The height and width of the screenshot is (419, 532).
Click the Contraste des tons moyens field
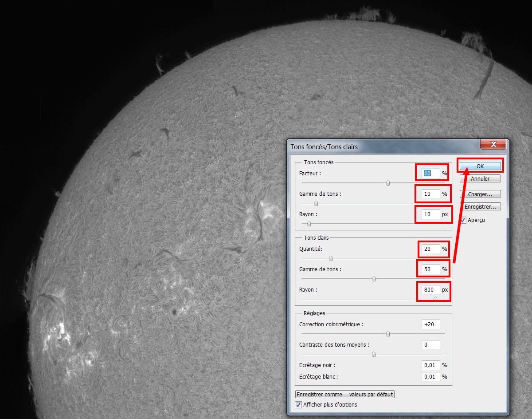point(431,345)
